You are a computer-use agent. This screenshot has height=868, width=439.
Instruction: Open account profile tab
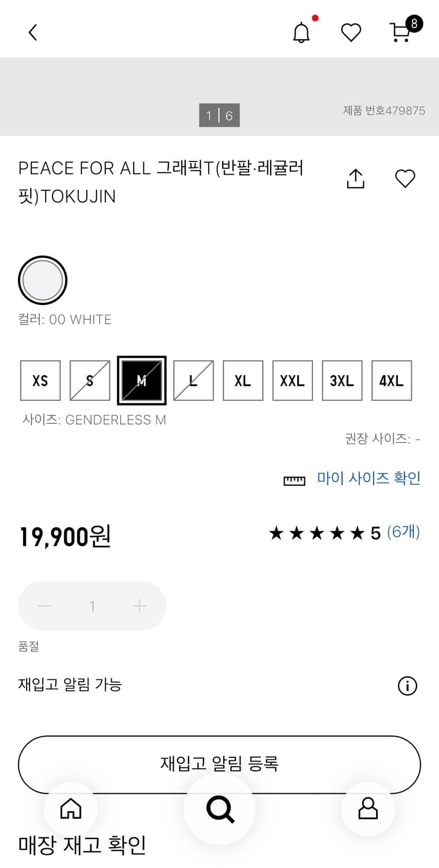coord(368,808)
